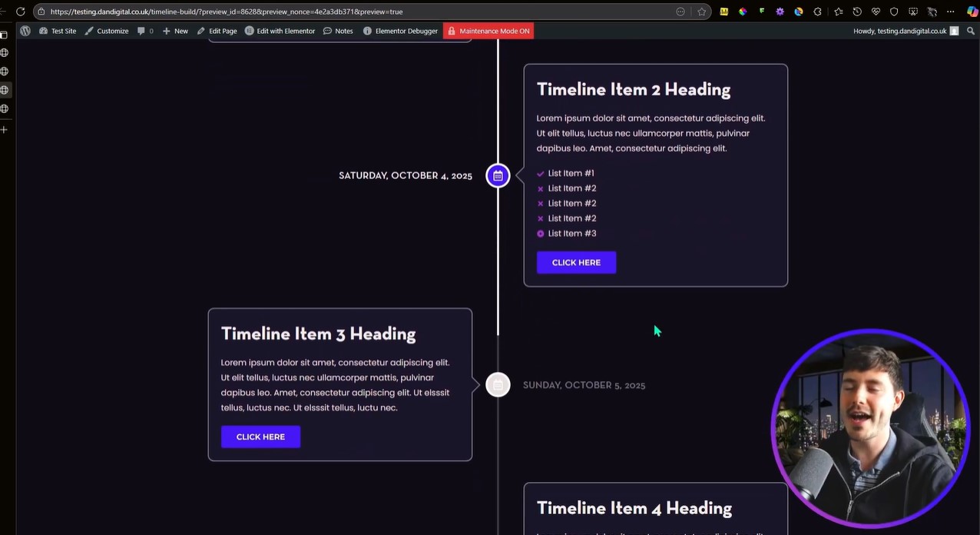Open a new tab with plus icon
This screenshot has width=980, height=535.
[x=5, y=129]
